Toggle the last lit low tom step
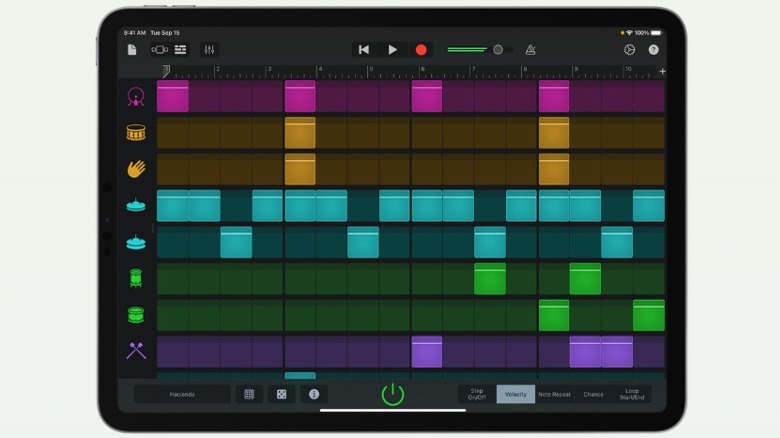The width and height of the screenshot is (780, 438). [649, 315]
